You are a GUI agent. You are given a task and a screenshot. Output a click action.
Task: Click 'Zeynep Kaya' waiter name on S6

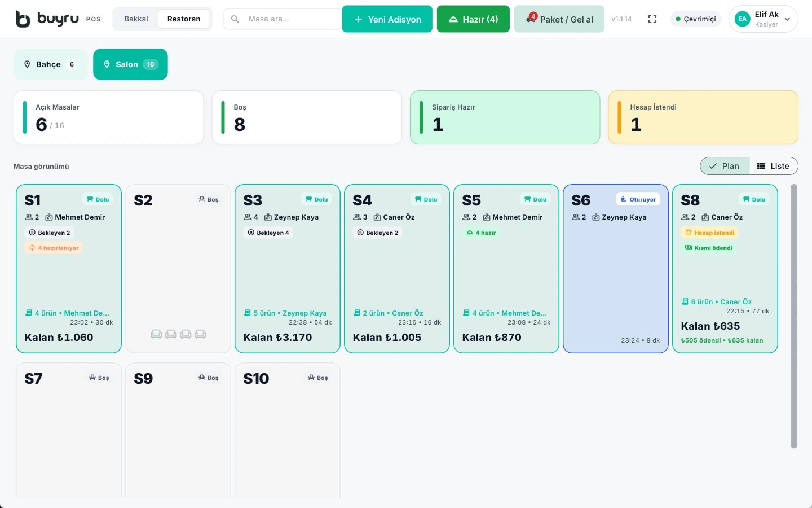[624, 217]
